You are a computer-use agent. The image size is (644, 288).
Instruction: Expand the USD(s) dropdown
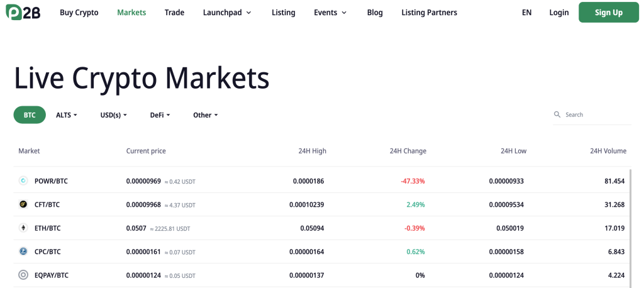point(114,115)
